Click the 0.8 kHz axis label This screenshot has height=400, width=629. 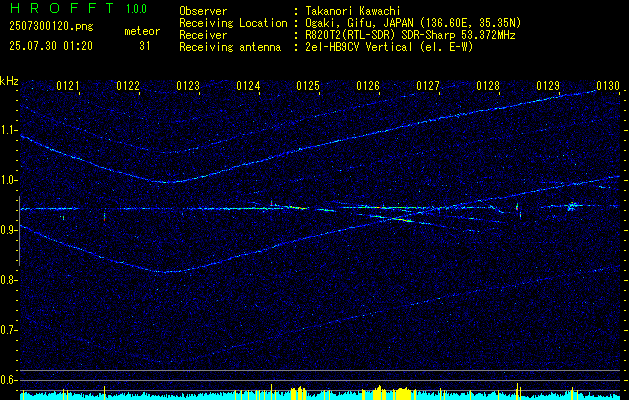click(x=9, y=280)
